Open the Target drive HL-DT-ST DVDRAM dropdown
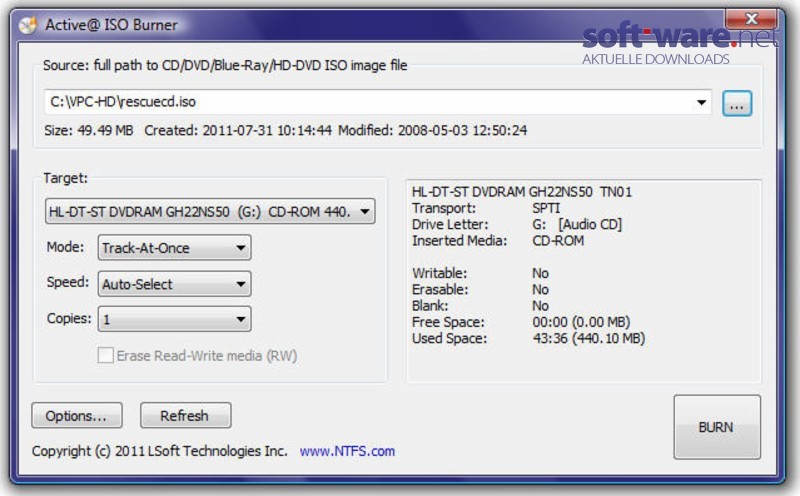This screenshot has width=800, height=496. tap(210, 211)
